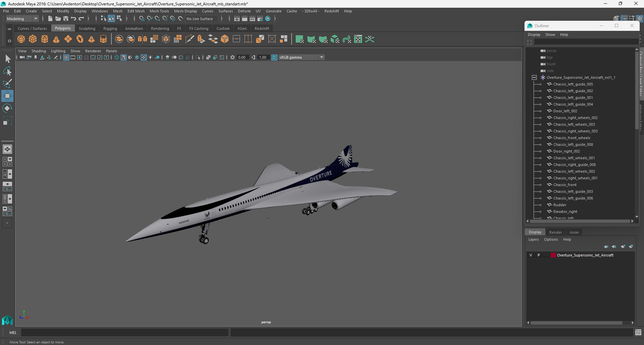The height and width of the screenshot is (345, 644).
Task: Open the viewport Shading menu
Action: [39, 51]
